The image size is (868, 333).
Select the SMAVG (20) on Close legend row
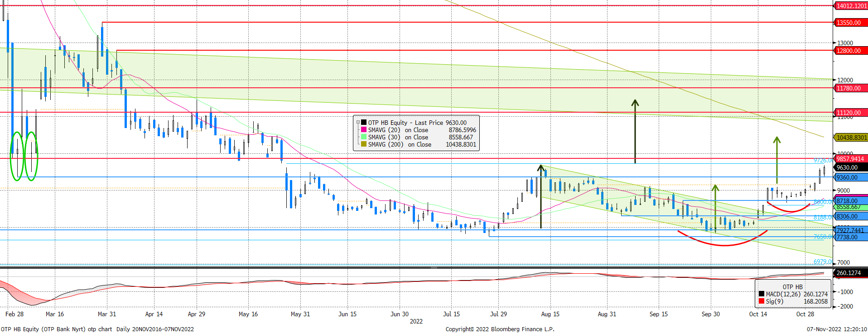click(419, 130)
